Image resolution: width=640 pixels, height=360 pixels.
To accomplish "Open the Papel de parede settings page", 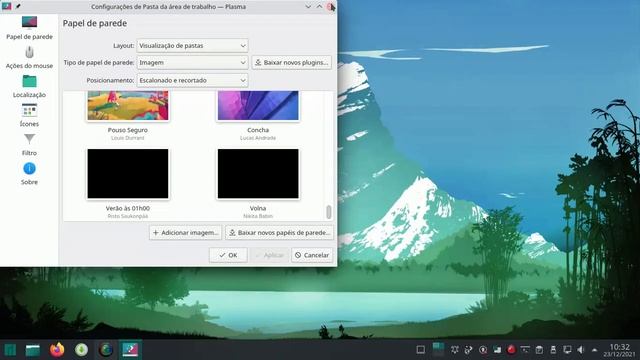I will point(29,28).
